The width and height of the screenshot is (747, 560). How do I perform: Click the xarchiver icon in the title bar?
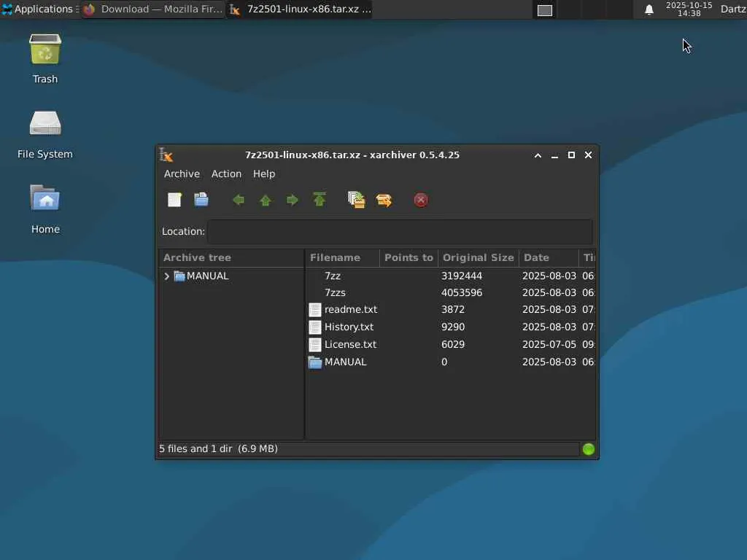point(166,155)
